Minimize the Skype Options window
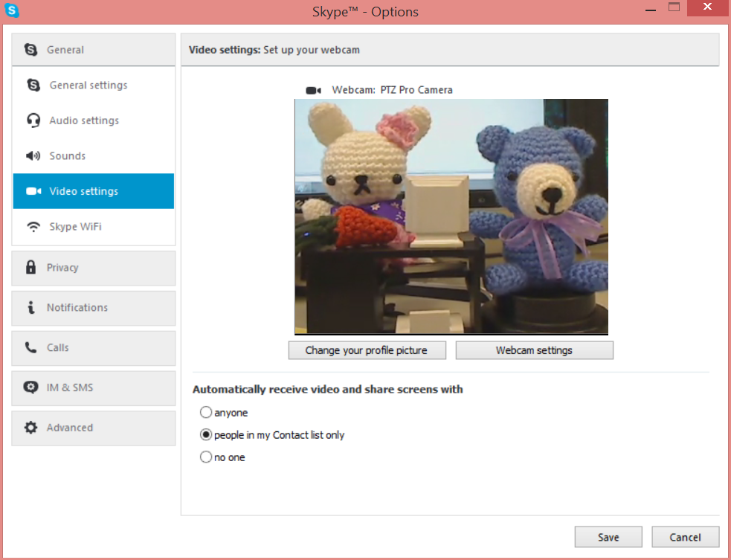This screenshot has width=731, height=560. [651, 8]
